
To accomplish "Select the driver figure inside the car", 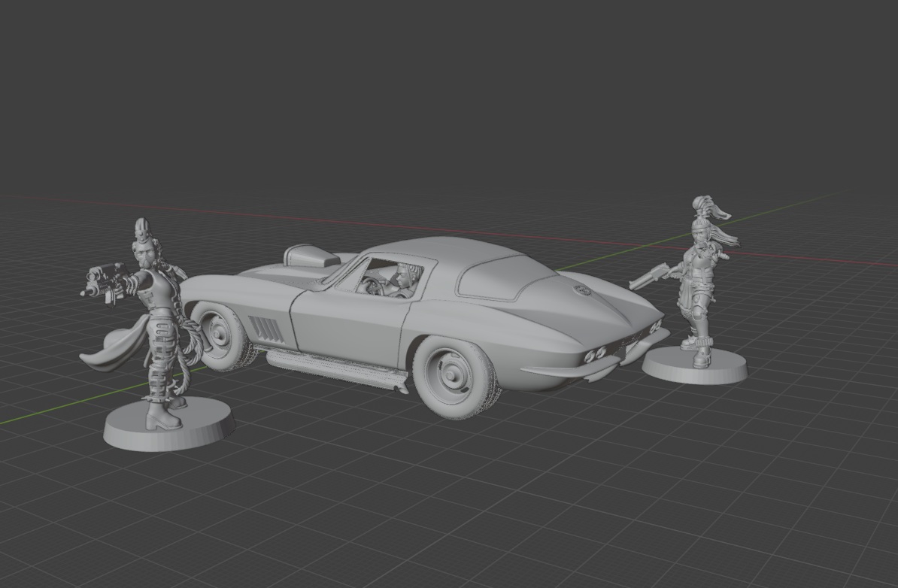I will [x=402, y=280].
